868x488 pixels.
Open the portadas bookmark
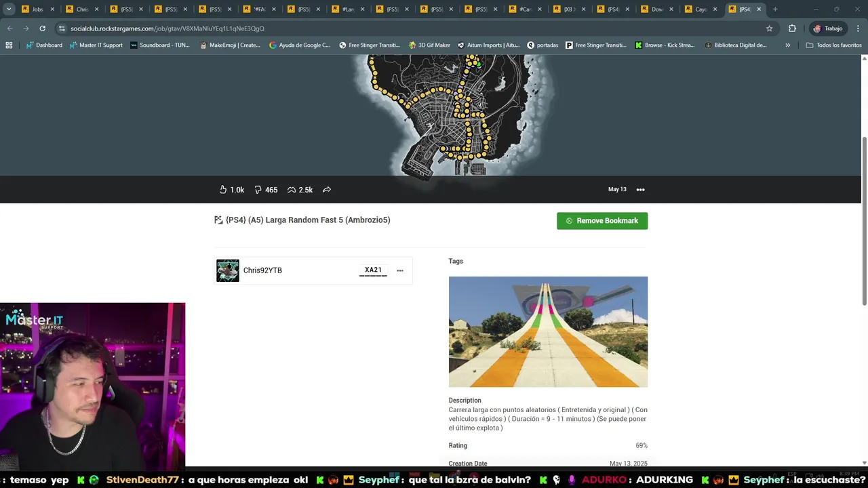(x=542, y=45)
